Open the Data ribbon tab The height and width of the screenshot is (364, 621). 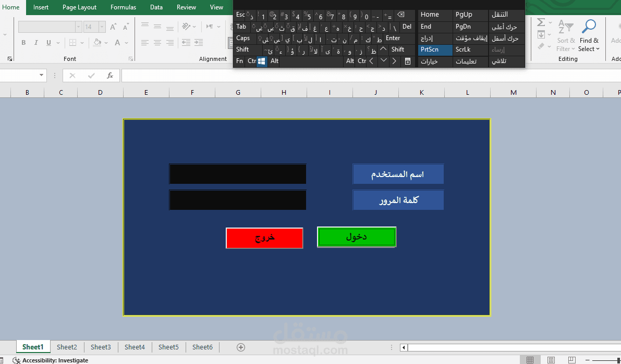click(156, 7)
